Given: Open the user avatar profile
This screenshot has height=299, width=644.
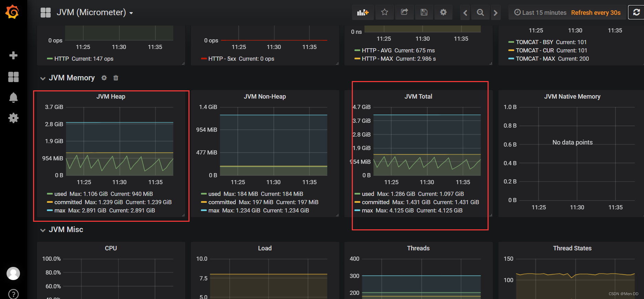Looking at the screenshot, I should click(13, 273).
